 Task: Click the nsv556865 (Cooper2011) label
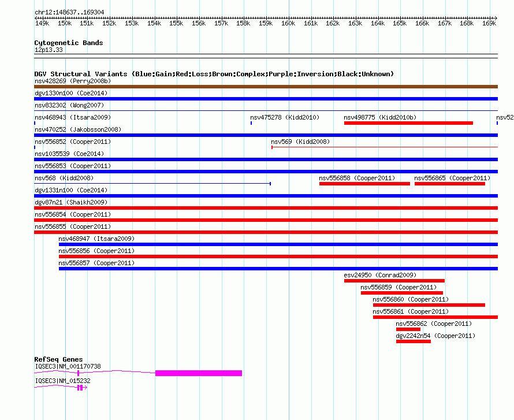click(452, 178)
